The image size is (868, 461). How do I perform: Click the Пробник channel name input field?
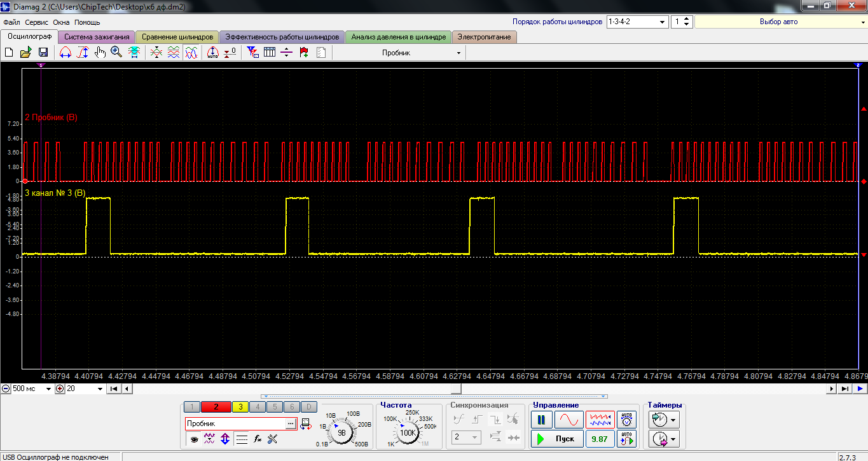pyautogui.click(x=235, y=423)
